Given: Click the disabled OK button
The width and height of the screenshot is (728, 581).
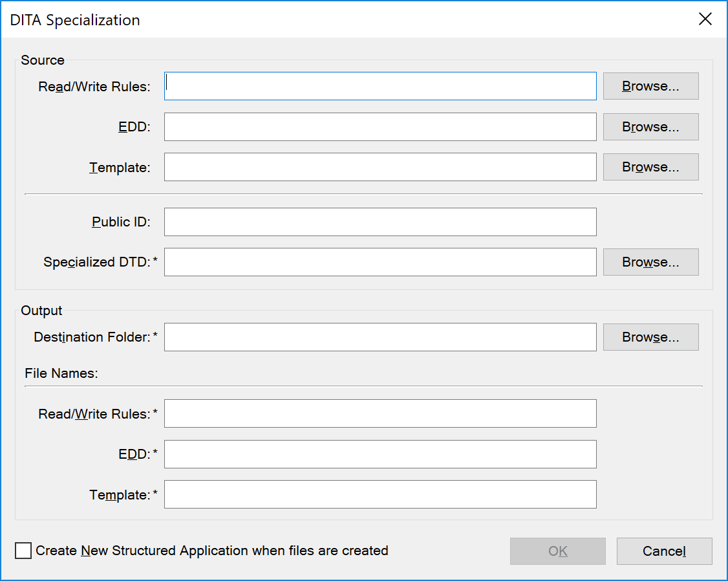Looking at the screenshot, I should point(557,551).
